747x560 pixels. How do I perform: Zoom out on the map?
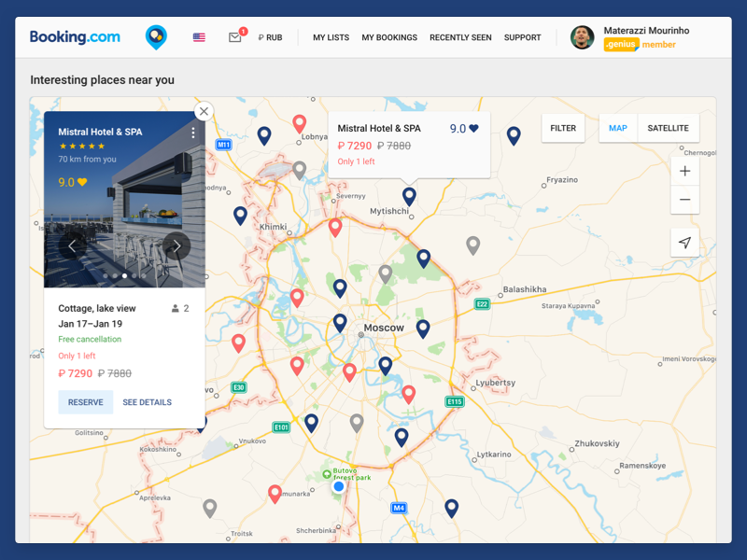(x=684, y=201)
